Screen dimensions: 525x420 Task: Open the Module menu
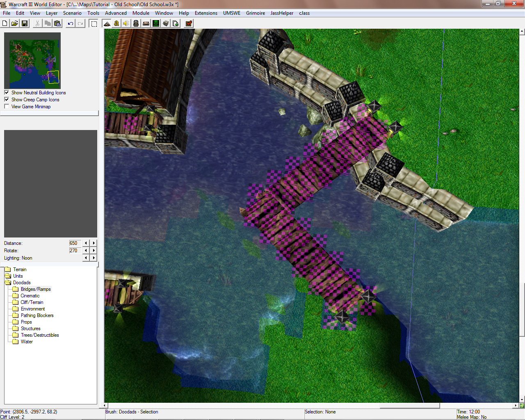pyautogui.click(x=141, y=13)
